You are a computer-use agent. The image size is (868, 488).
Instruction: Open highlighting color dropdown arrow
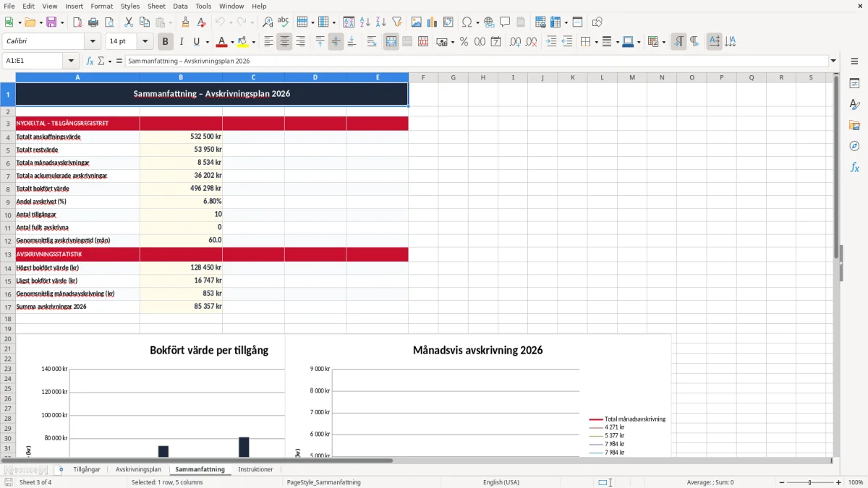point(253,42)
